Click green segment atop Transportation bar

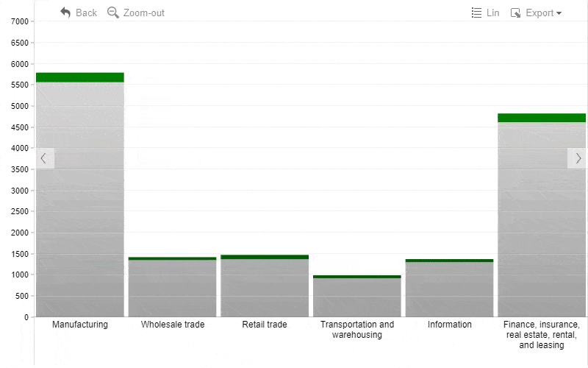[357, 277]
